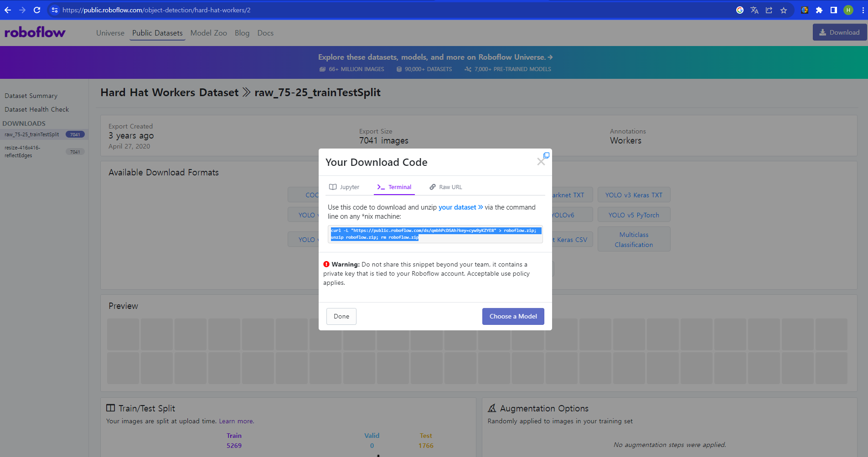Switch to the Terminal tab

point(394,187)
